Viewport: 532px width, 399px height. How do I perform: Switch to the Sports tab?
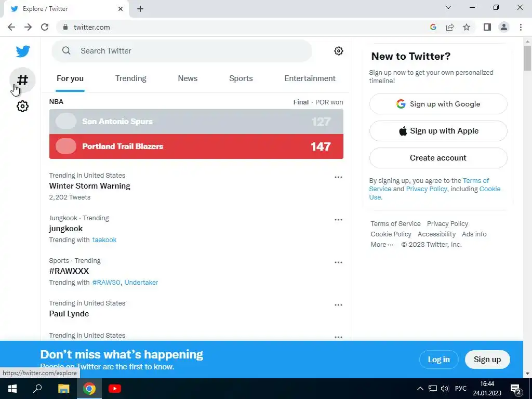pos(241,78)
